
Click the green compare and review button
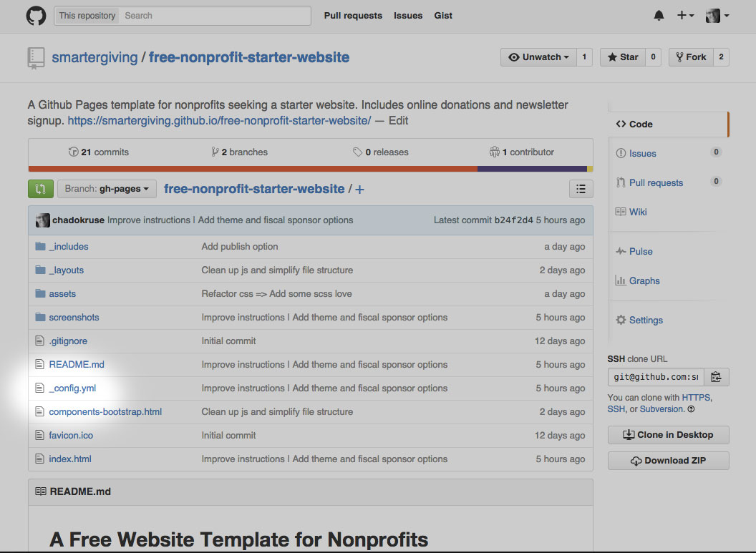coord(41,189)
